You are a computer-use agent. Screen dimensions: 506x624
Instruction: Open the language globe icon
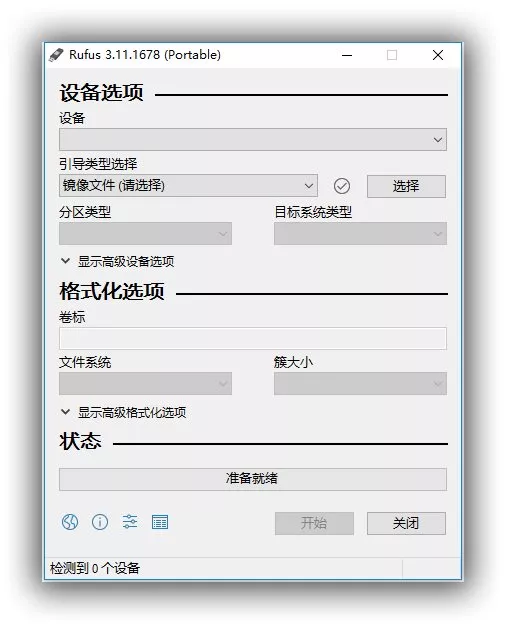[x=70, y=522]
